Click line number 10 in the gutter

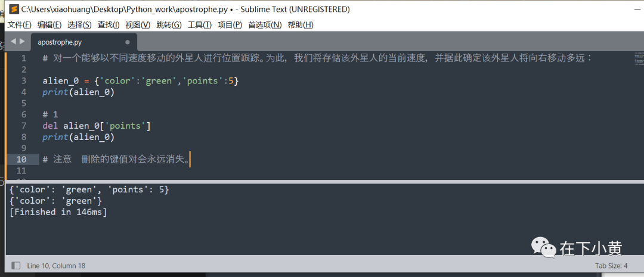pos(21,159)
